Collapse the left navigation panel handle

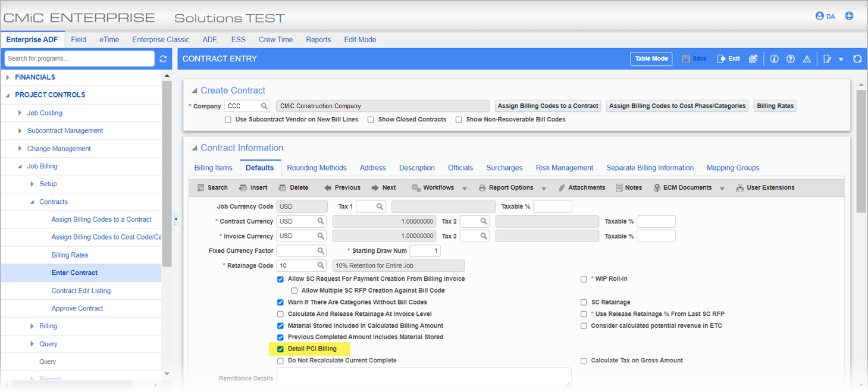(176, 219)
